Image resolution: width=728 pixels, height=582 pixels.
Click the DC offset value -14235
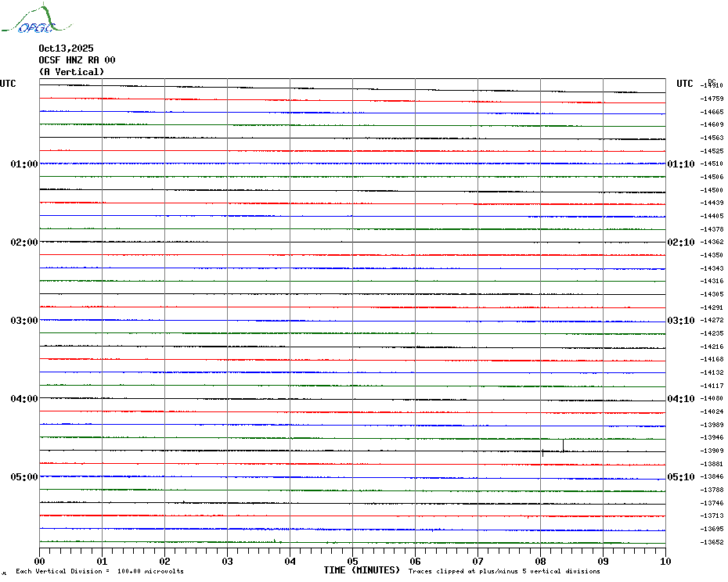point(712,333)
